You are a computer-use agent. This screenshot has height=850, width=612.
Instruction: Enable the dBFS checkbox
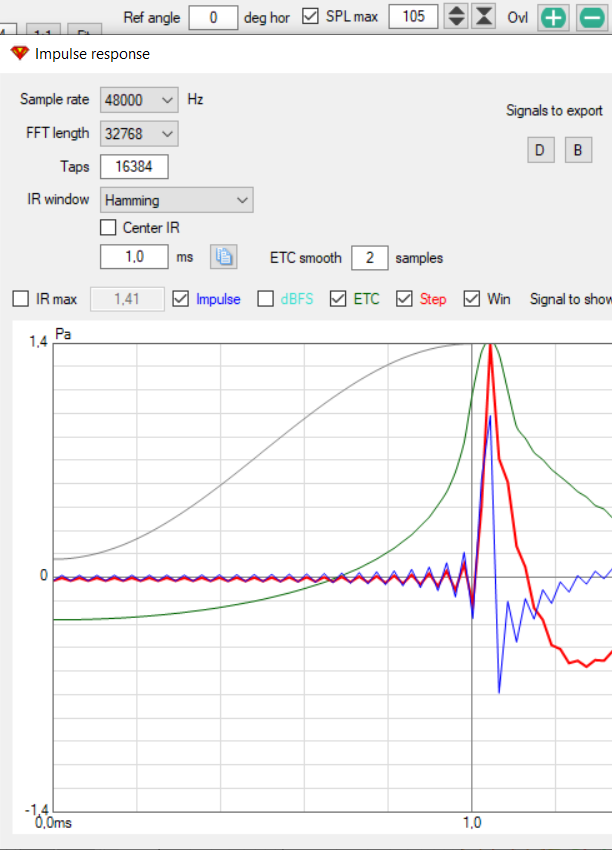click(265, 299)
